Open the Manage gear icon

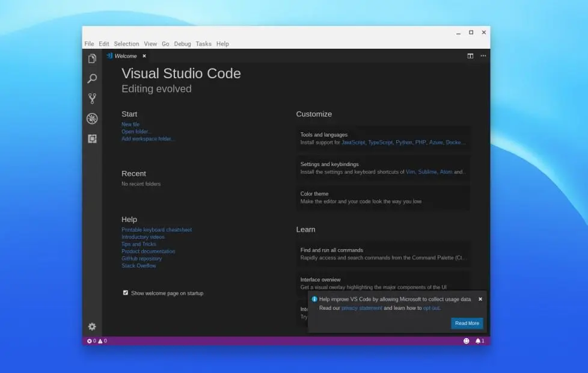pyautogui.click(x=92, y=327)
